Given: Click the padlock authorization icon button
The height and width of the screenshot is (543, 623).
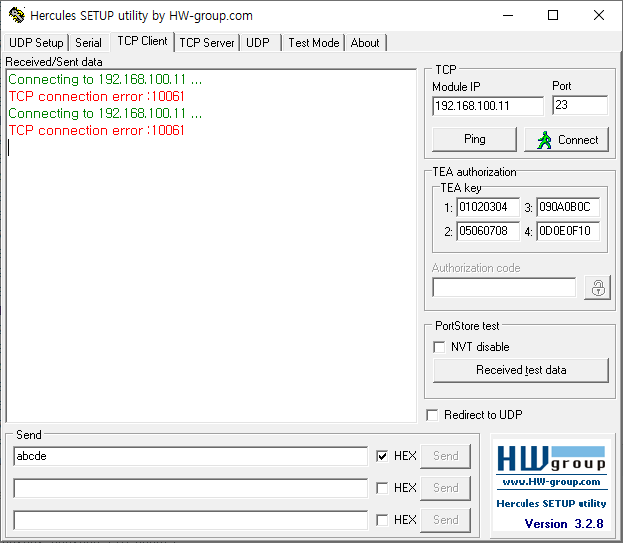Looking at the screenshot, I should tap(598, 288).
